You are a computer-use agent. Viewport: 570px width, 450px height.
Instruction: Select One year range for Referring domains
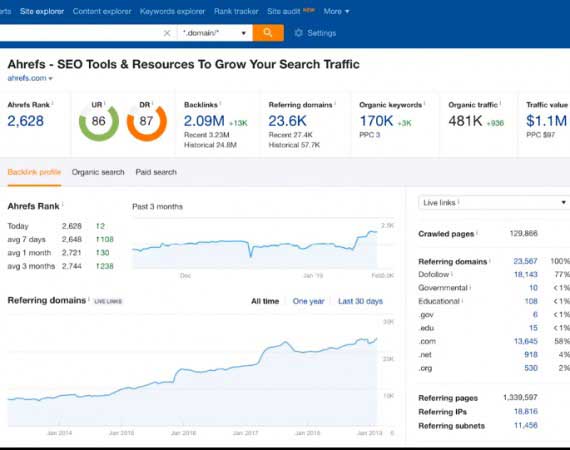click(308, 301)
